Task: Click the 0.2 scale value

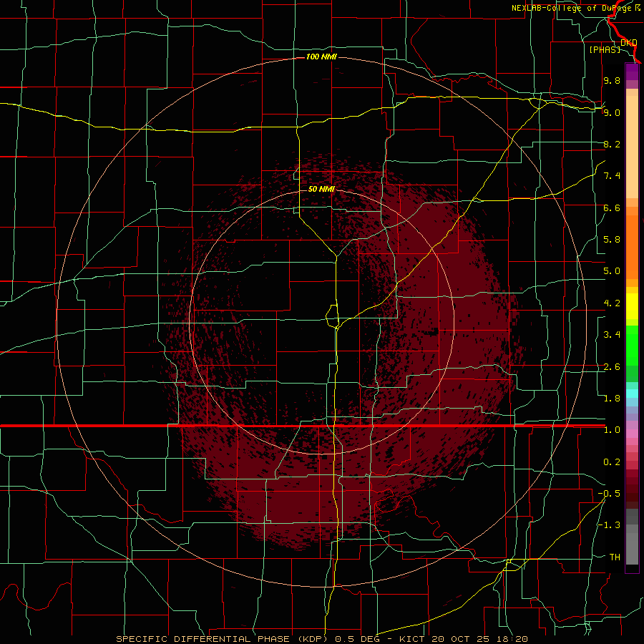Action: [x=612, y=462]
